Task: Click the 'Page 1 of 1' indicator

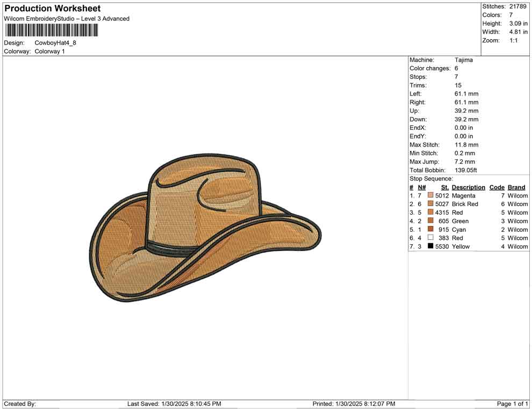Action: pos(512,404)
